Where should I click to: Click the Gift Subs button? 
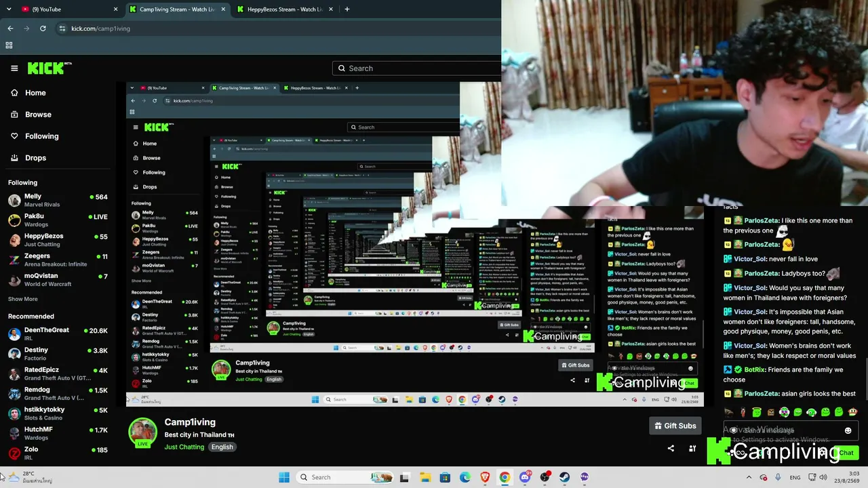(x=675, y=426)
